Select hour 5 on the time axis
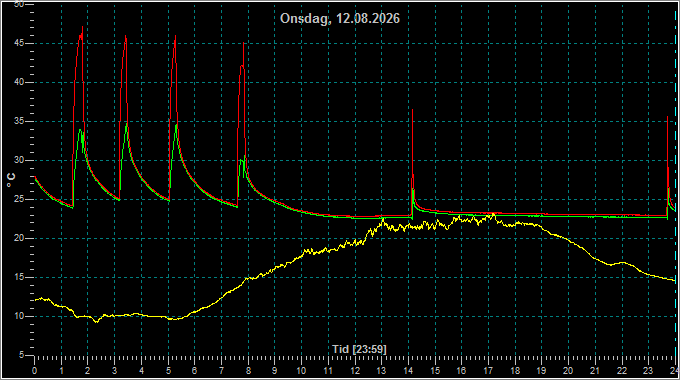 tap(168, 371)
